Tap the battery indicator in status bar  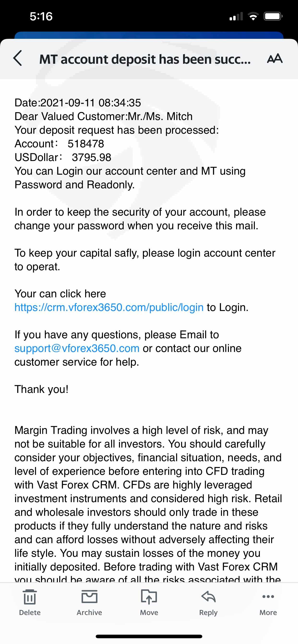click(x=273, y=17)
